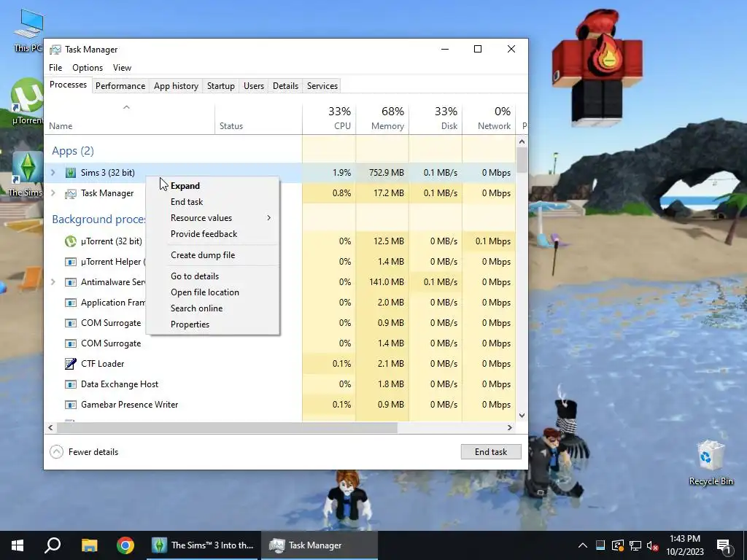The width and height of the screenshot is (747, 560).
Task: Sort by the CPU column header
Action: 329,119
